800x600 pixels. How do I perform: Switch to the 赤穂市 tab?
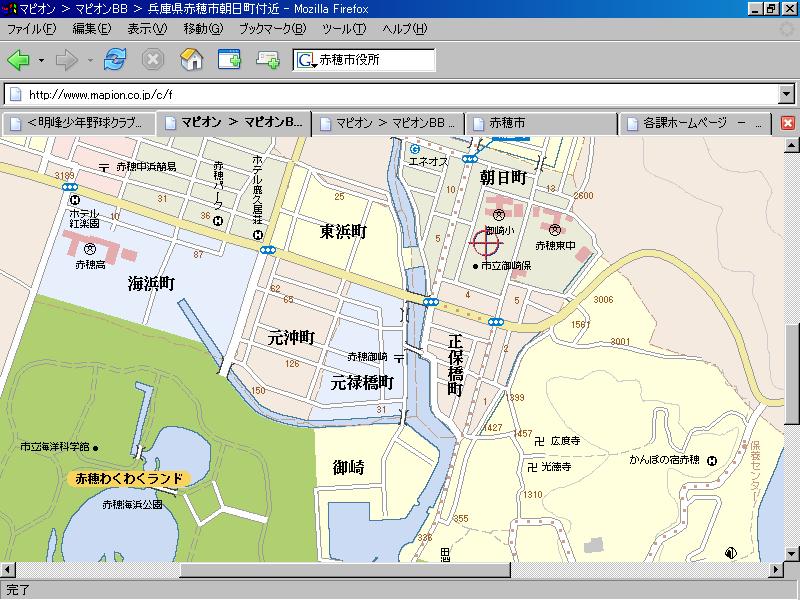point(543,123)
